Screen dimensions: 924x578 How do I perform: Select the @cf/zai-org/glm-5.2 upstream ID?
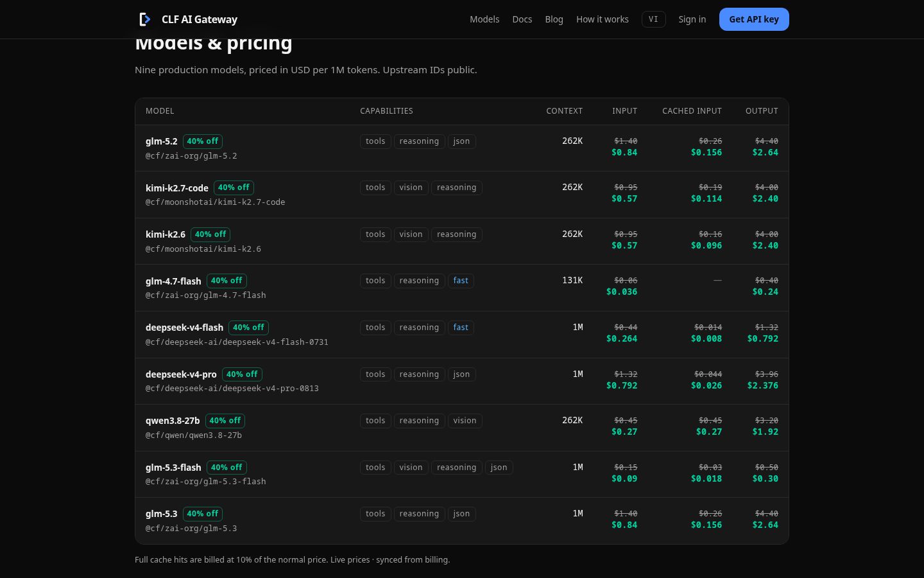pos(191,156)
